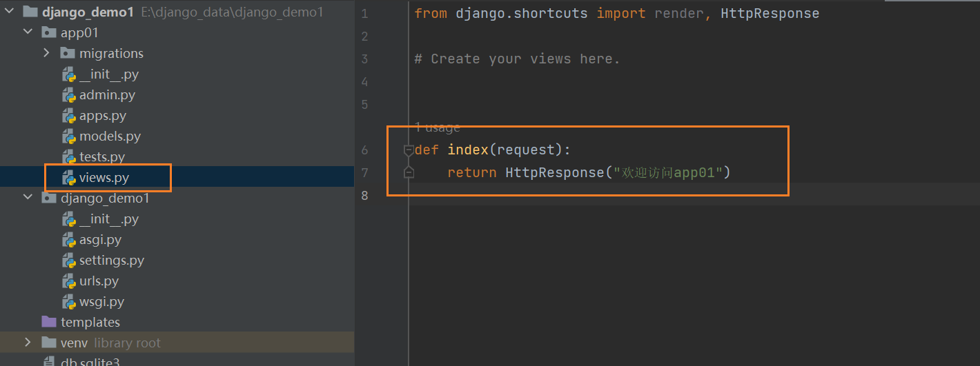Toggle the fold marker beside def index

click(409, 150)
